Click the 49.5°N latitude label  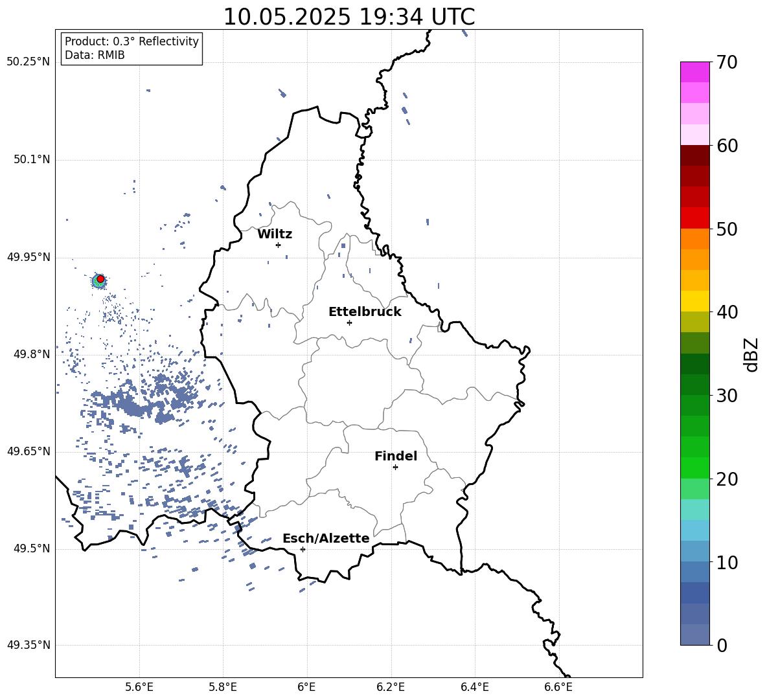32,549
